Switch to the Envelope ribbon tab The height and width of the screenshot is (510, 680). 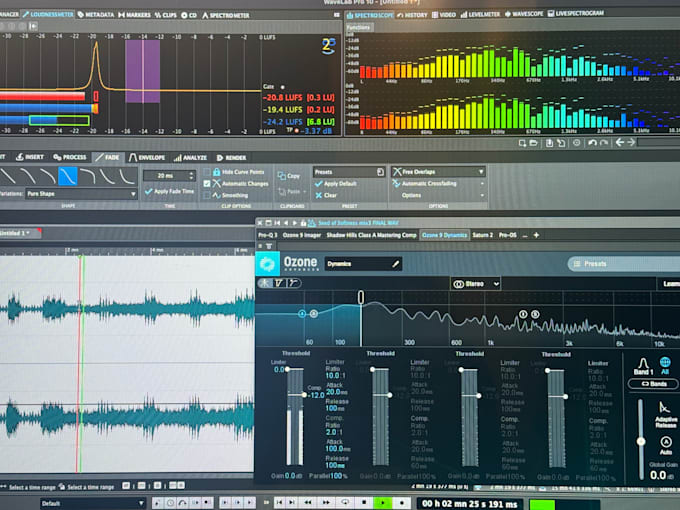point(147,157)
